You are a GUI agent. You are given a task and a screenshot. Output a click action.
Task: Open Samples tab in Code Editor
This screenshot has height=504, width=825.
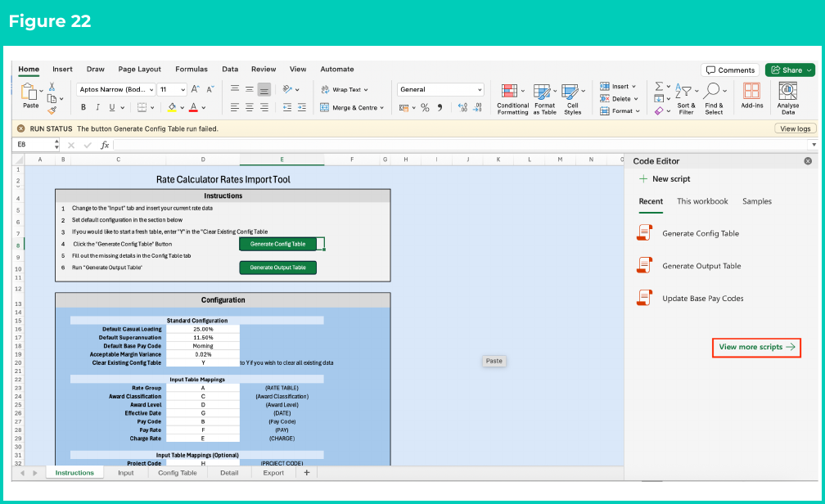(756, 201)
